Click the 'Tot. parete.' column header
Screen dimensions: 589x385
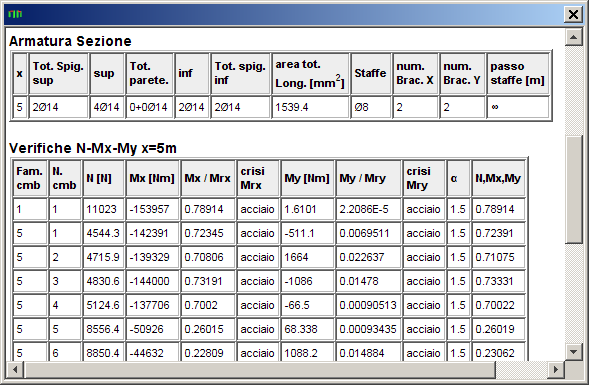[x=149, y=73]
